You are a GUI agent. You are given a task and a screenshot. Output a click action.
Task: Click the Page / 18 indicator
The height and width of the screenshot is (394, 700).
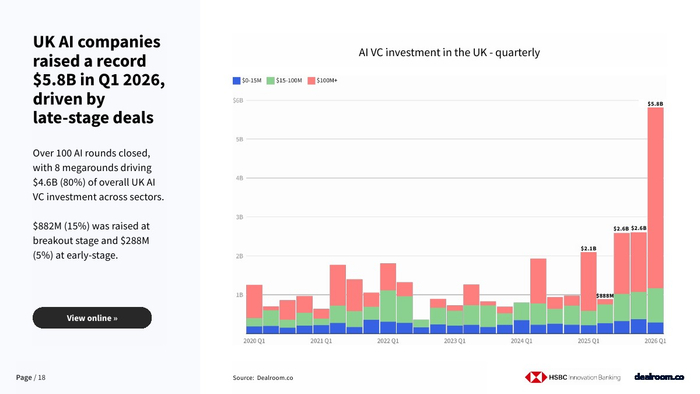point(31,377)
